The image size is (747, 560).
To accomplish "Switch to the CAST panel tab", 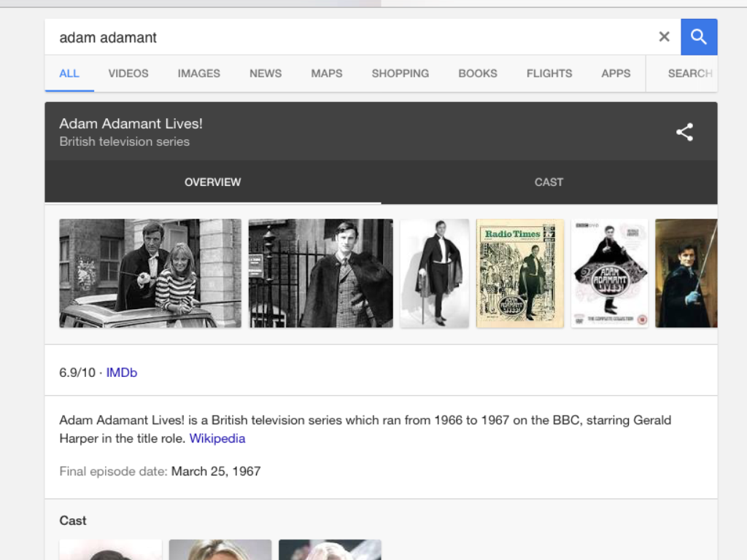I will (549, 182).
